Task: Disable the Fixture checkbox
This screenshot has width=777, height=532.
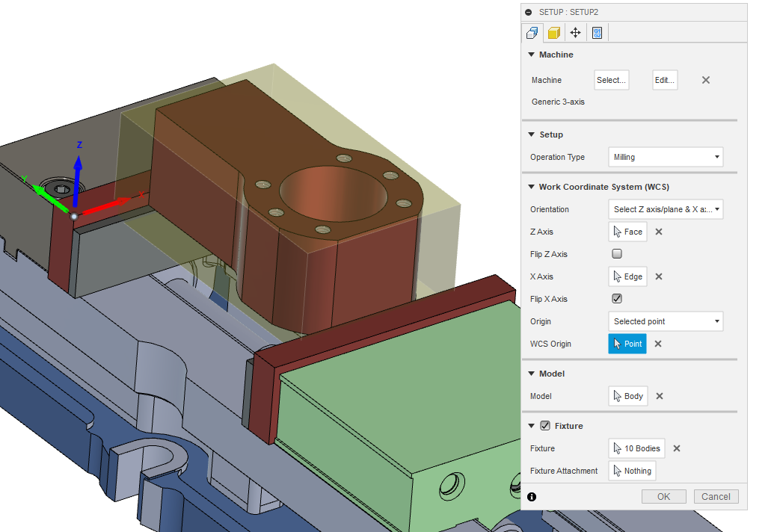Action: 544,425
